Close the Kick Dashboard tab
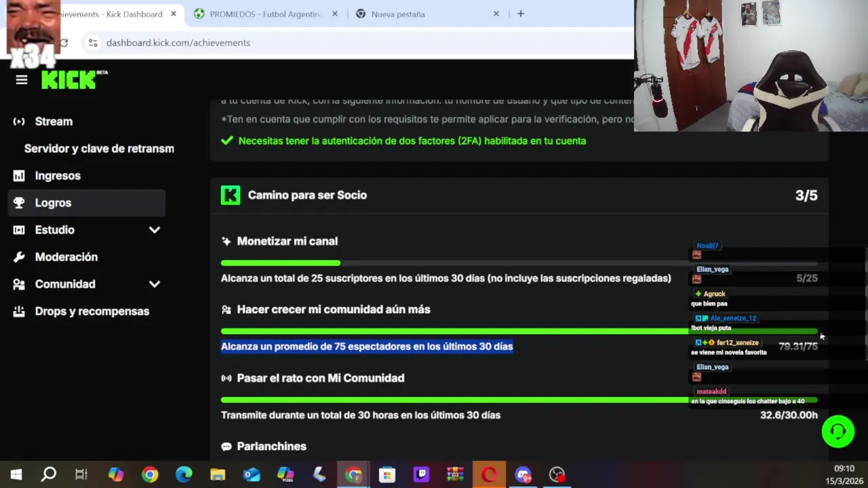 click(174, 14)
